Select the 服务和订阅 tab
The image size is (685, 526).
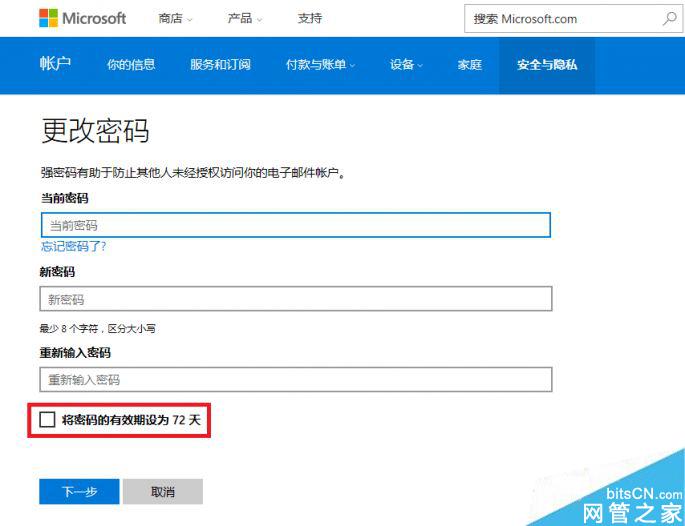click(220, 65)
